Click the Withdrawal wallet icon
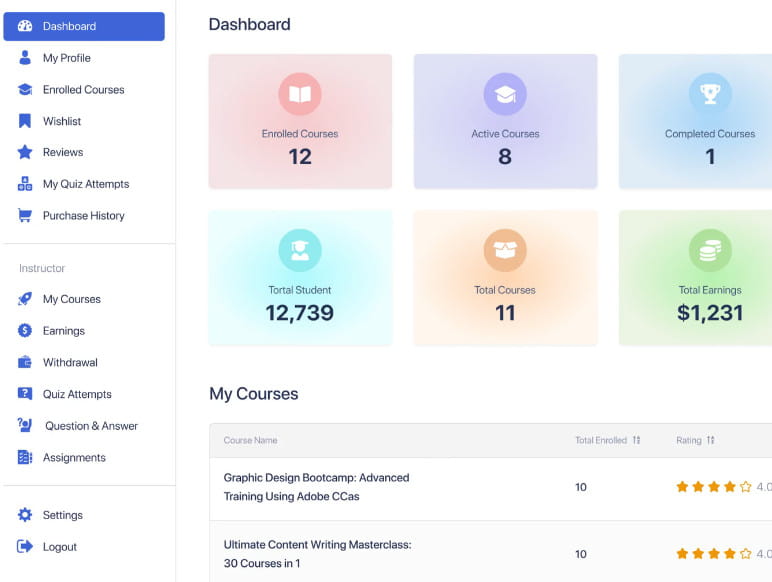Viewport: 772px width, 582px height. 25,362
